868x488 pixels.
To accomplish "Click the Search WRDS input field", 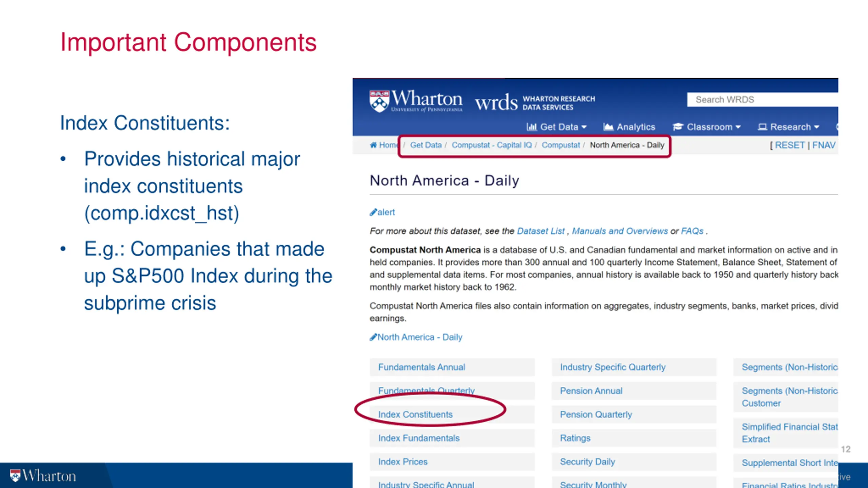I will [x=763, y=100].
